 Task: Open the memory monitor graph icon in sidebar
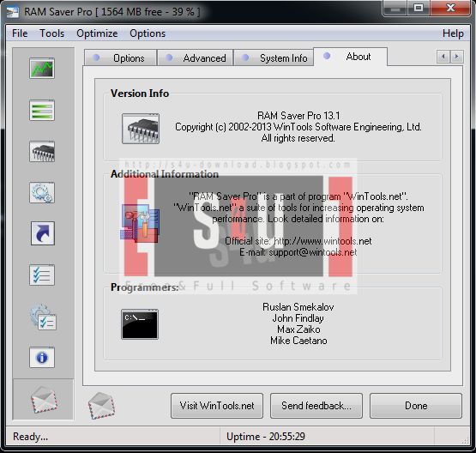[42, 68]
